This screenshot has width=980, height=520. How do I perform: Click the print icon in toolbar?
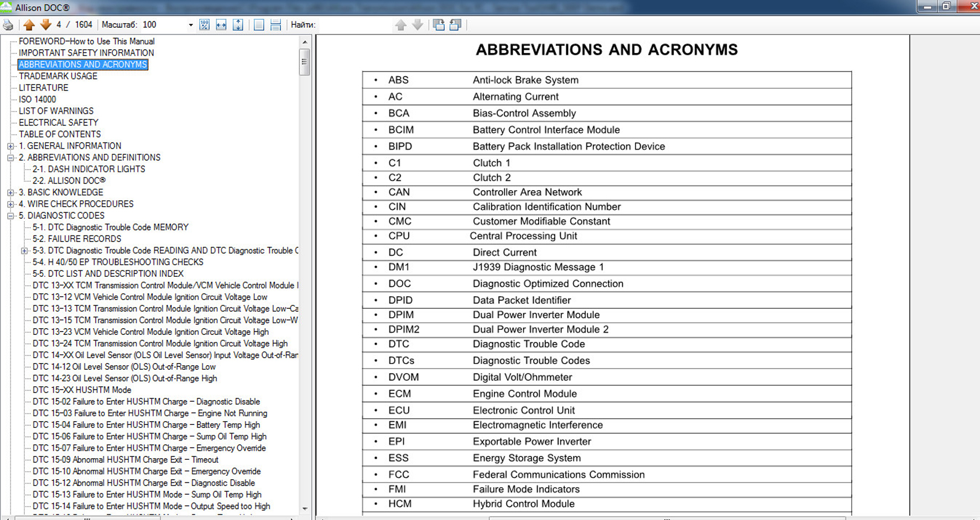(8, 25)
